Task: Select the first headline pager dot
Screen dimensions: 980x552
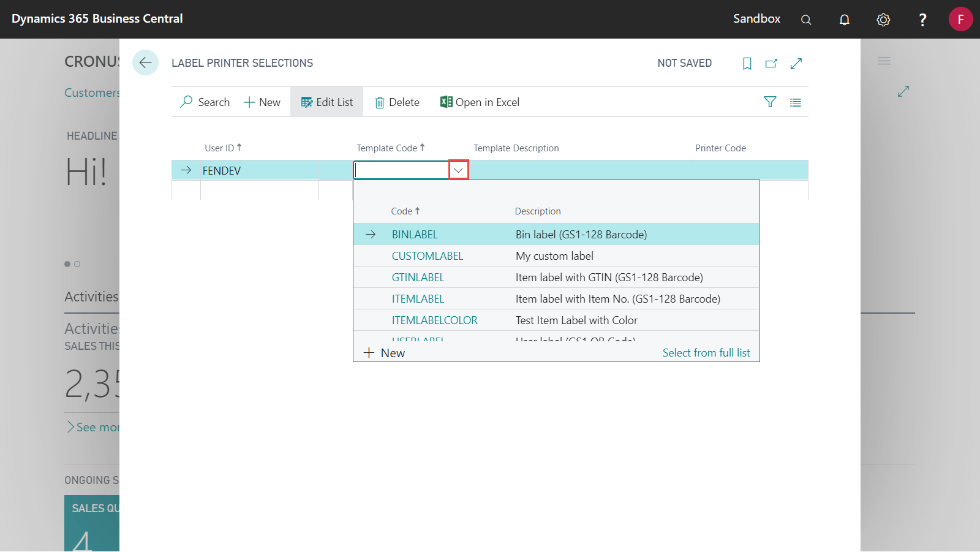Action: [67, 264]
